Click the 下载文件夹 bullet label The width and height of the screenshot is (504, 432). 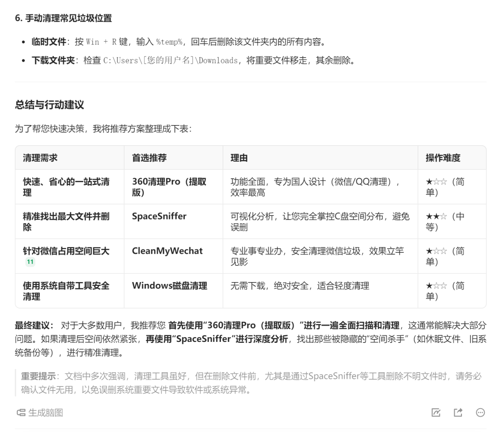[x=53, y=60]
